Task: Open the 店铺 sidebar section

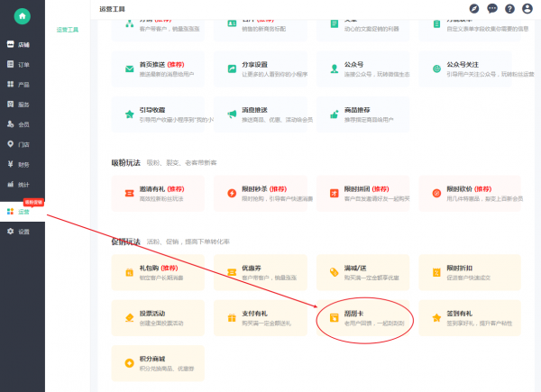Action: [23, 44]
